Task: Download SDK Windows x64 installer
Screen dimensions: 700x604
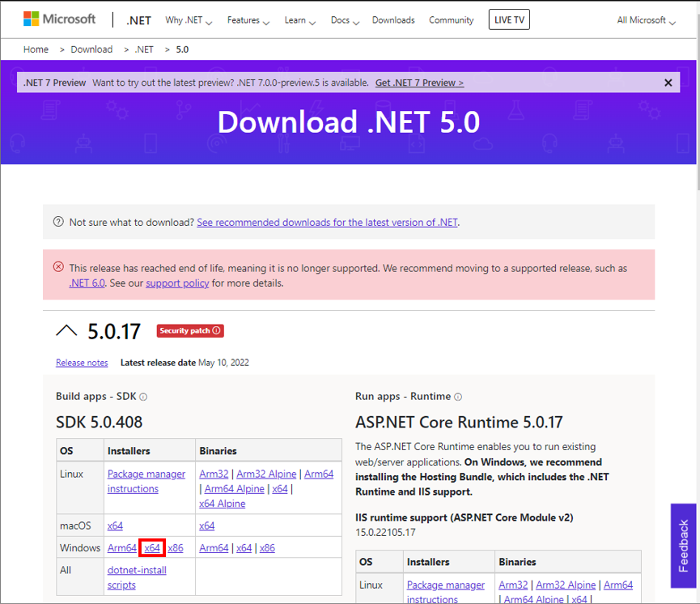Action: point(152,547)
